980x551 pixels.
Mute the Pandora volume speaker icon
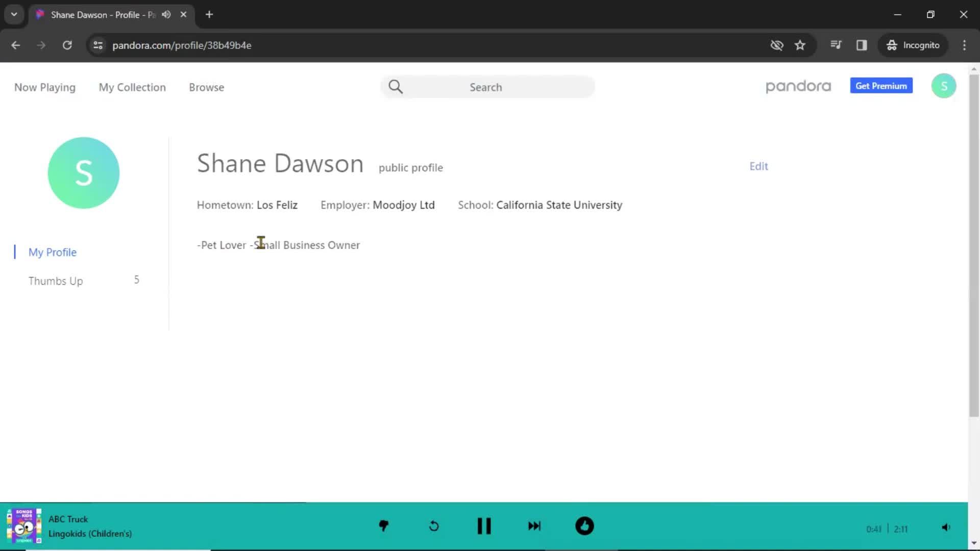pyautogui.click(x=946, y=528)
